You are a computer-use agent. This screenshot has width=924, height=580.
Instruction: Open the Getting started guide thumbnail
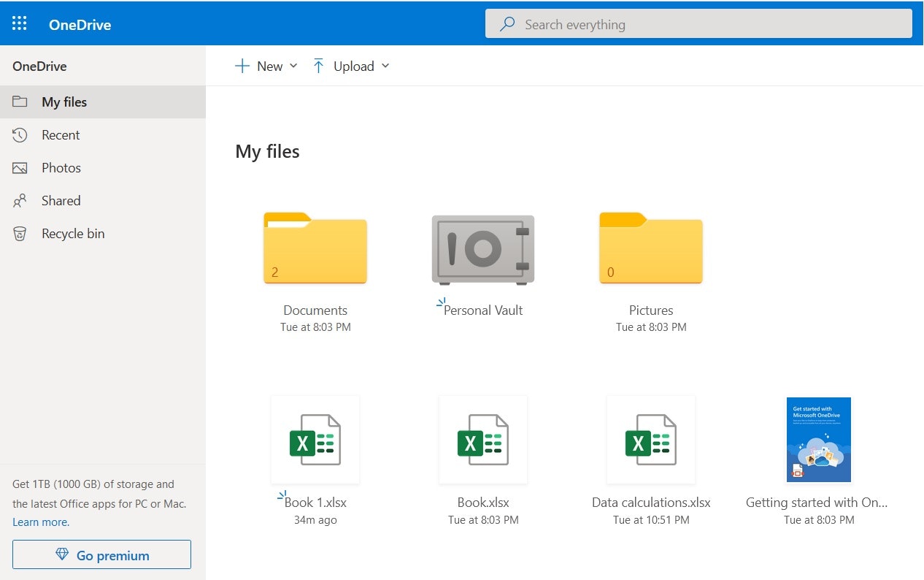pyautogui.click(x=818, y=439)
